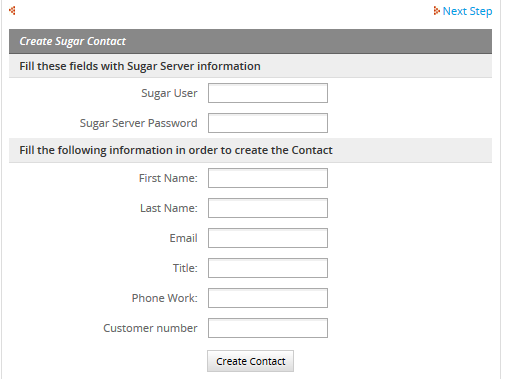Select the Sugar Server Password field
This screenshot has height=379, width=510.
pos(268,123)
